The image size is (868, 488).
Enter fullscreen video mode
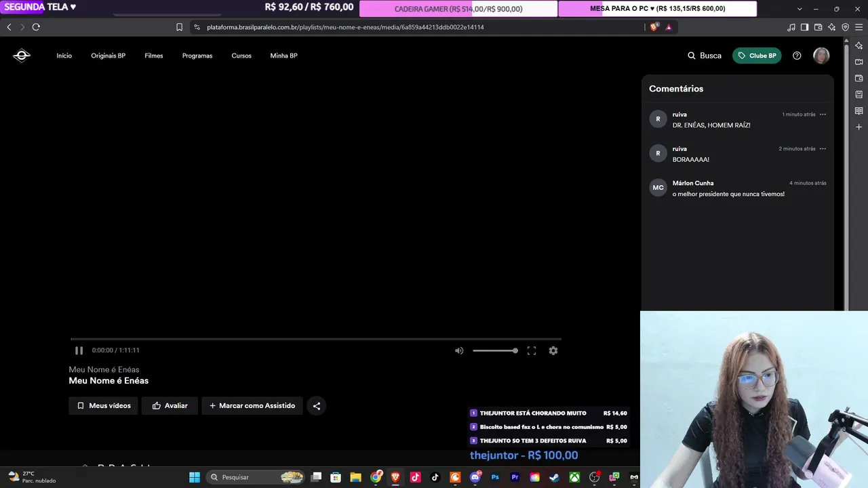click(532, 350)
